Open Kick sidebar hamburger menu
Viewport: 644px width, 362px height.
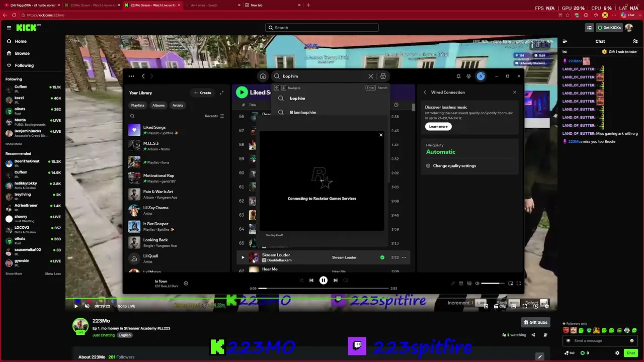[x=9, y=28]
